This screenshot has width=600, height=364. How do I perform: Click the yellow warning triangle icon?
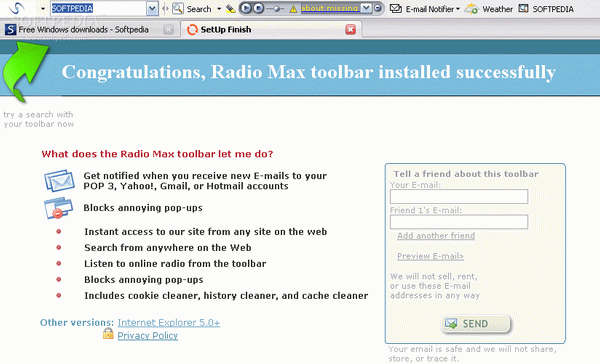tap(293, 9)
